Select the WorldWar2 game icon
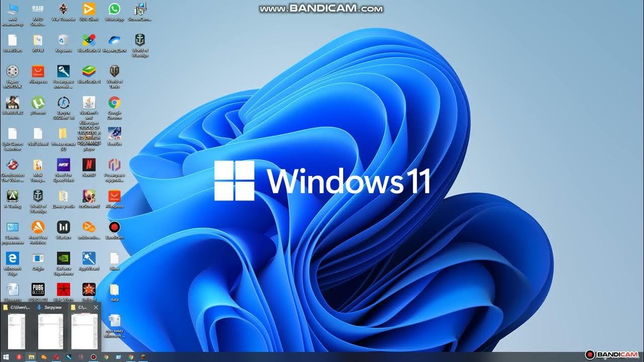Screen dimensions: 644x362 pos(13,106)
